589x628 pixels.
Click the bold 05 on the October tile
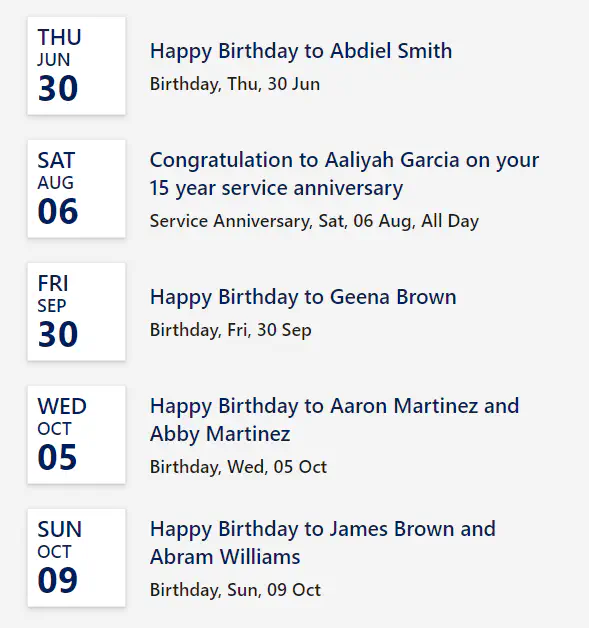point(57,457)
